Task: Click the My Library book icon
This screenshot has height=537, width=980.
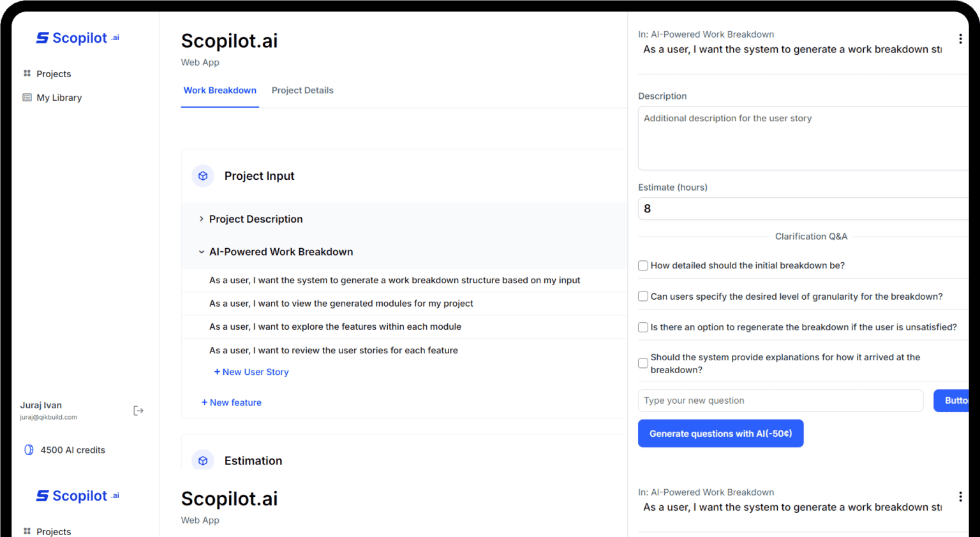Action: pyautogui.click(x=27, y=98)
